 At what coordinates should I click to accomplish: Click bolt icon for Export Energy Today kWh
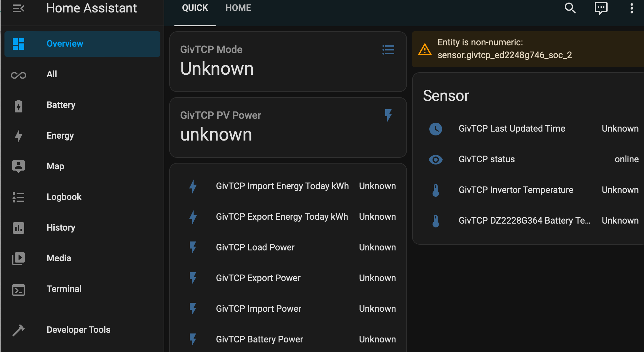click(193, 217)
